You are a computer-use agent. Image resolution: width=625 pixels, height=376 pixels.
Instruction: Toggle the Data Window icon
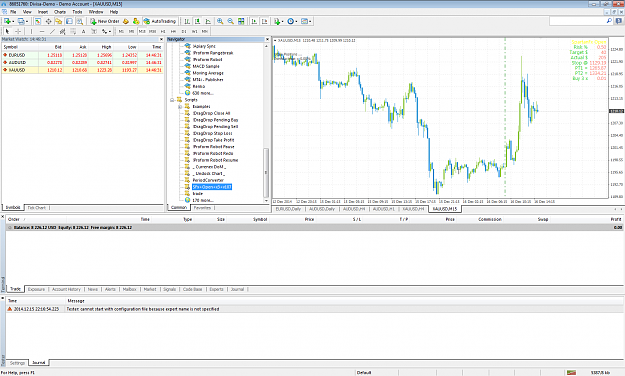[49, 21]
